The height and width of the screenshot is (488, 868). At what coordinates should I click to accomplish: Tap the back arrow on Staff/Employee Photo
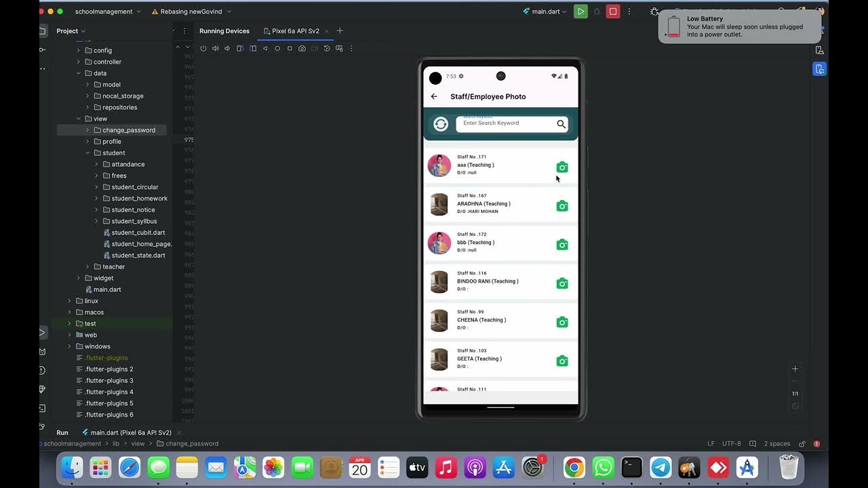[x=434, y=96]
